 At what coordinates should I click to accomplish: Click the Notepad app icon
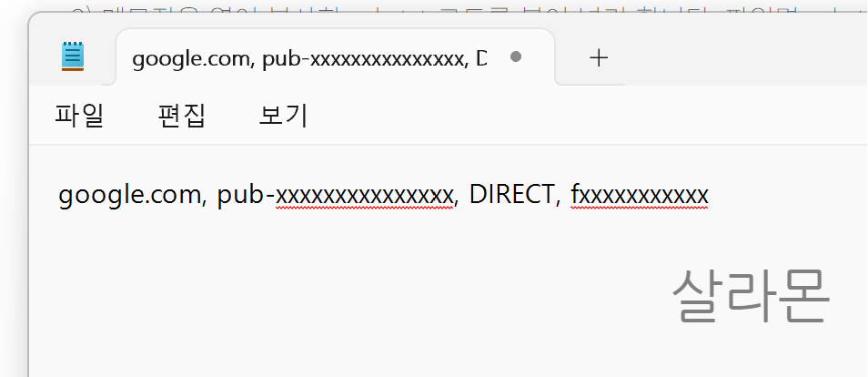tap(73, 56)
